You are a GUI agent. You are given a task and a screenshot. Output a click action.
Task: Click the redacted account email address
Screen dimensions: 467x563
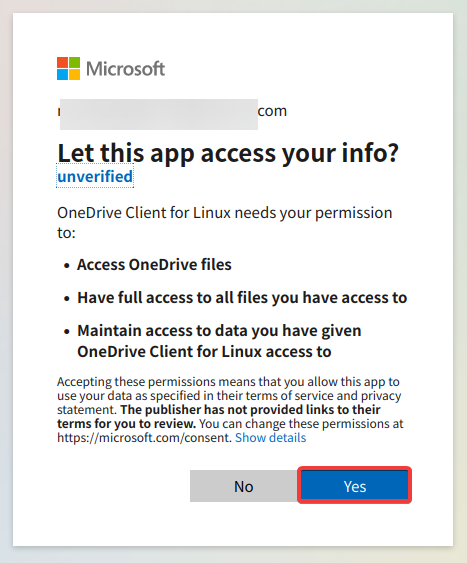(x=159, y=114)
